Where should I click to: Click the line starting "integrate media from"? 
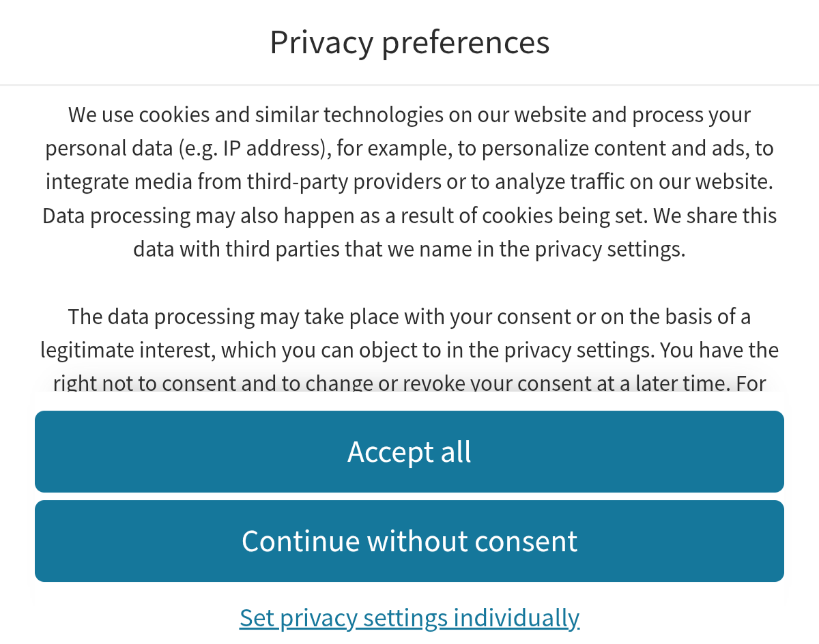(409, 181)
